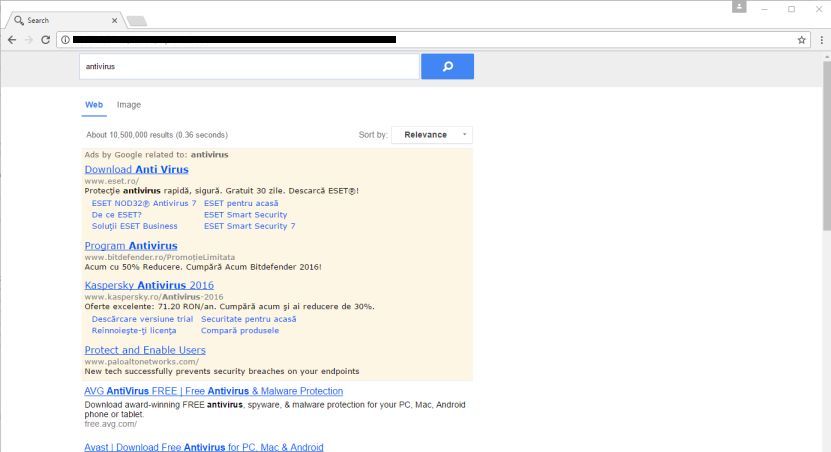Click the www.bitdefender.ro/PromoțieLimitata URL text

click(160, 257)
